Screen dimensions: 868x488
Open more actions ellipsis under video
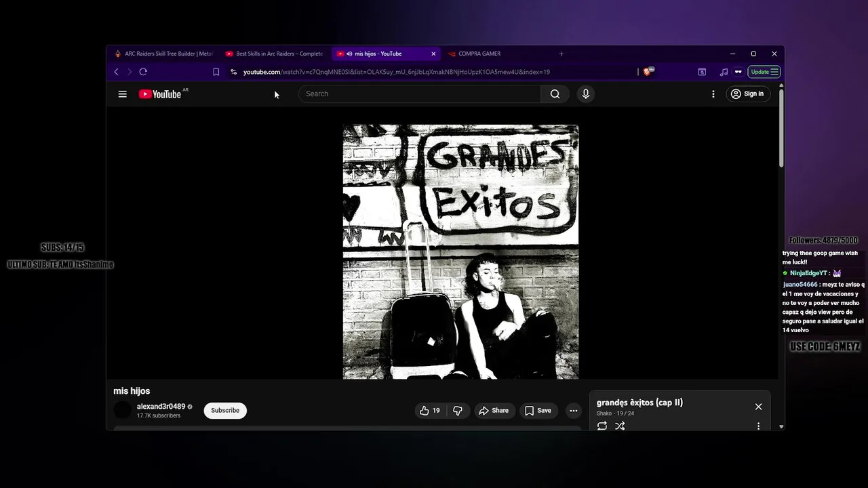tap(574, 411)
